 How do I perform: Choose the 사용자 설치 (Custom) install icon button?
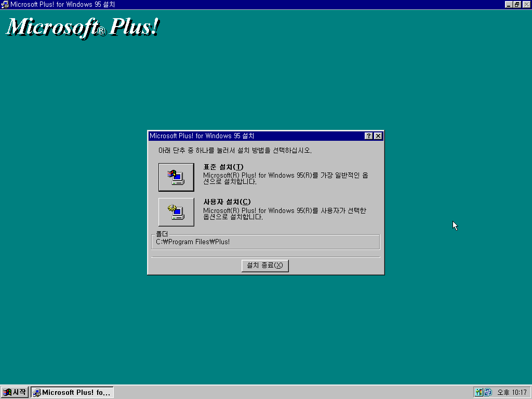pyautogui.click(x=176, y=212)
